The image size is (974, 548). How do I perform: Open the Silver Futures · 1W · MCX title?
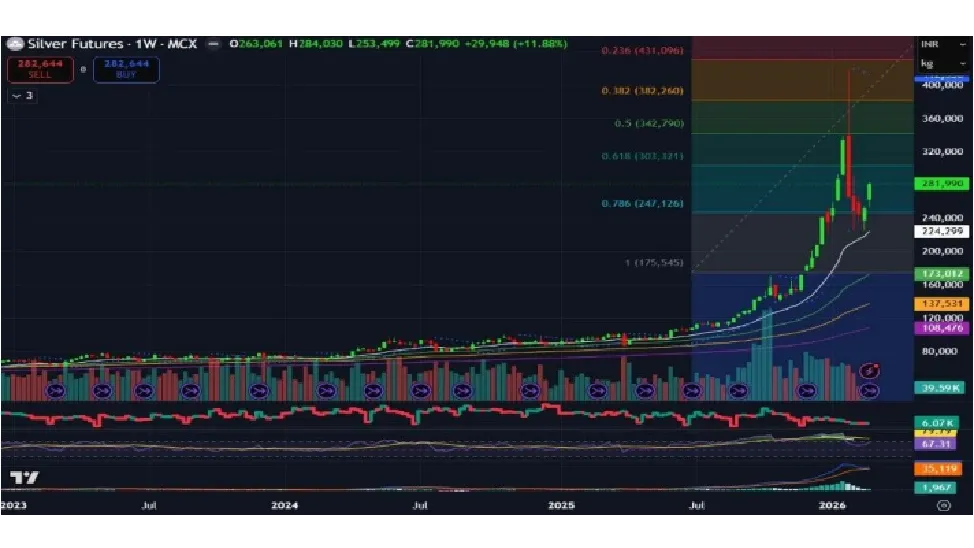tap(112, 44)
